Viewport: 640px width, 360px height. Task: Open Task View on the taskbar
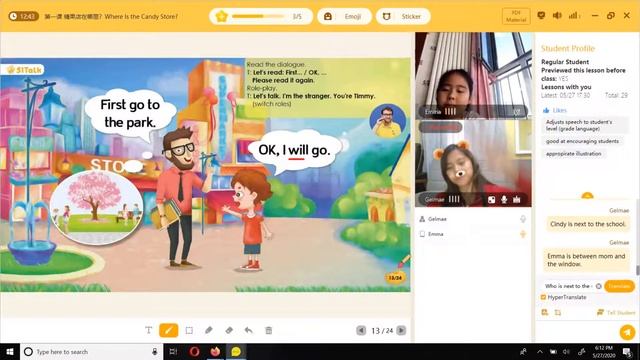point(173,351)
